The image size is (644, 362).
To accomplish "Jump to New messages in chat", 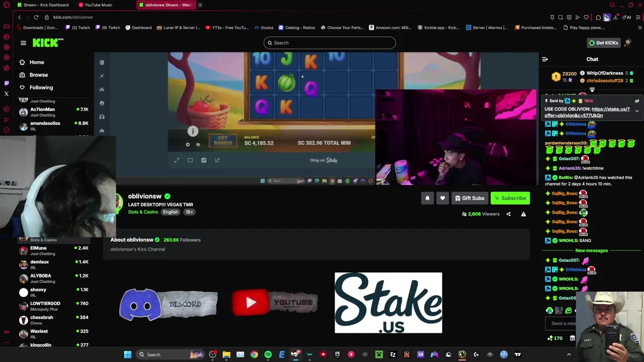I will click(592, 250).
